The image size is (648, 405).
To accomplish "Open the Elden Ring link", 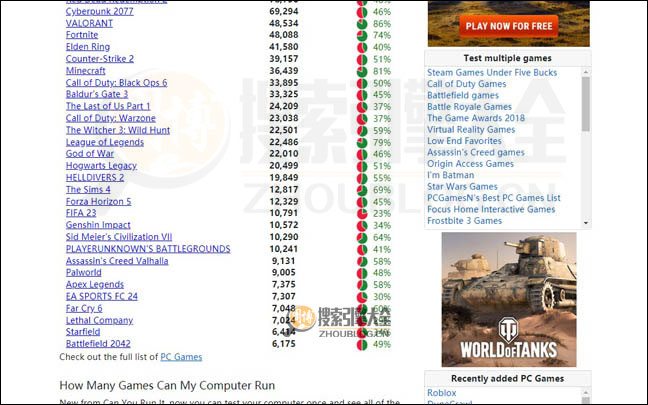I will 88,47.
